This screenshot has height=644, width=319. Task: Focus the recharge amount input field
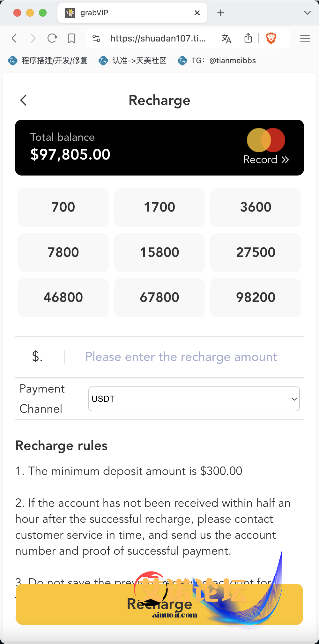coord(181,357)
